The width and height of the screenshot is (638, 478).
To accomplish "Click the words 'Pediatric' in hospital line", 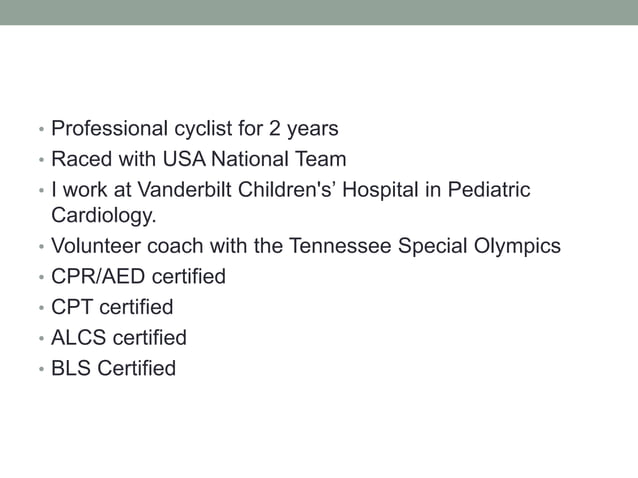I will pos(489,190).
